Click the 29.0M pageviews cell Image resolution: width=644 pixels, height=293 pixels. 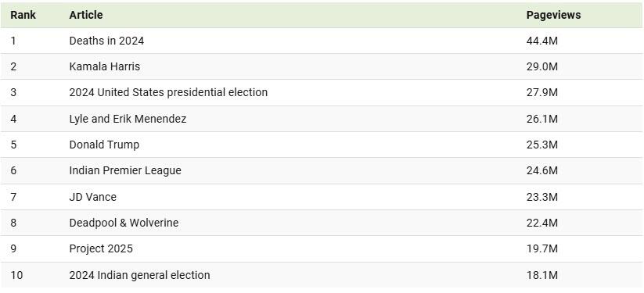(x=541, y=66)
